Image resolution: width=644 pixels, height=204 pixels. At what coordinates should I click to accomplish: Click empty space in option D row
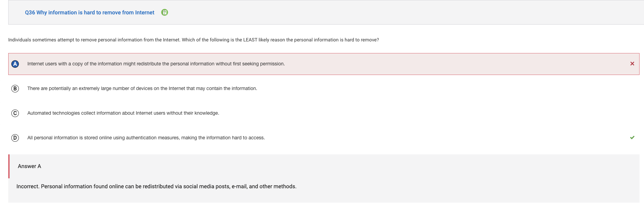tap(446, 138)
